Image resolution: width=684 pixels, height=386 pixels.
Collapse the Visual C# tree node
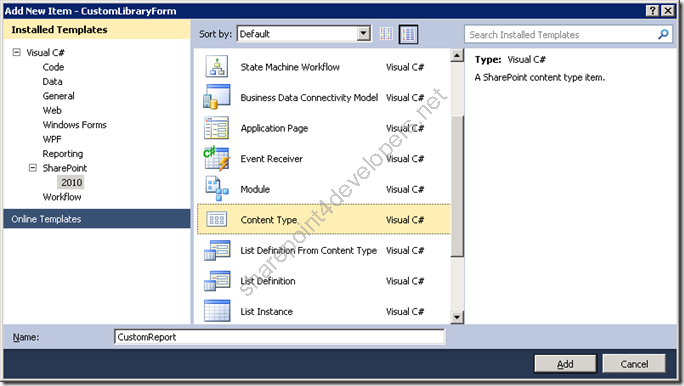17,52
